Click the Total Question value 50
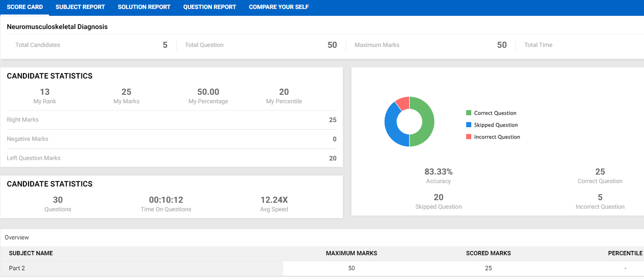This screenshot has width=644, height=277. 332,45
